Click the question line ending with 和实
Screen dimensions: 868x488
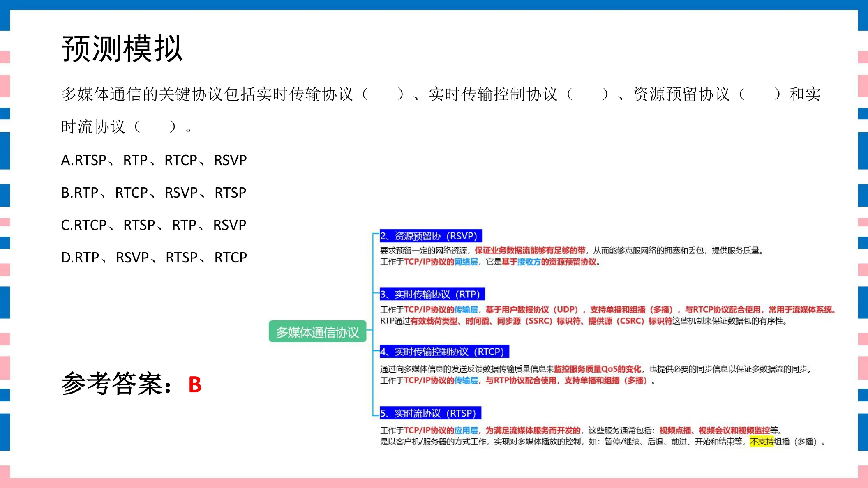click(x=441, y=94)
